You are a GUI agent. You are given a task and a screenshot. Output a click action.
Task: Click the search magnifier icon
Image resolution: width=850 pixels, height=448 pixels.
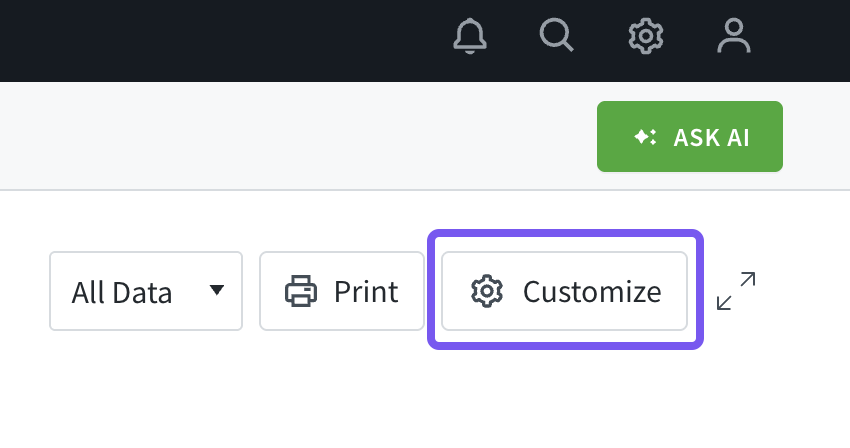(556, 36)
